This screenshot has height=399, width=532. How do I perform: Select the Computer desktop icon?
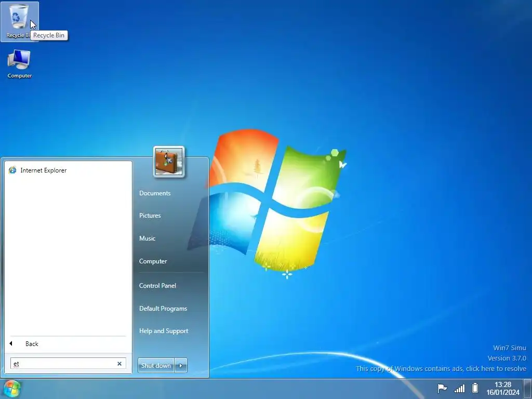[19, 64]
